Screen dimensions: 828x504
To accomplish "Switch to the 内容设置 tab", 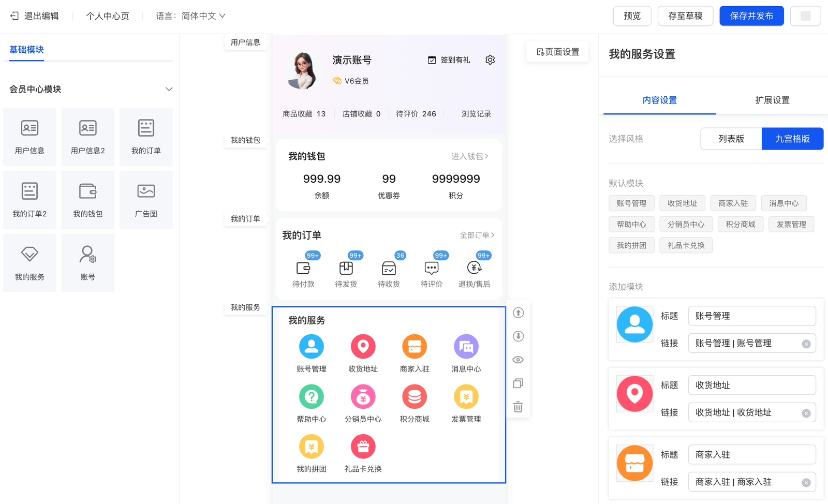I will [x=659, y=100].
